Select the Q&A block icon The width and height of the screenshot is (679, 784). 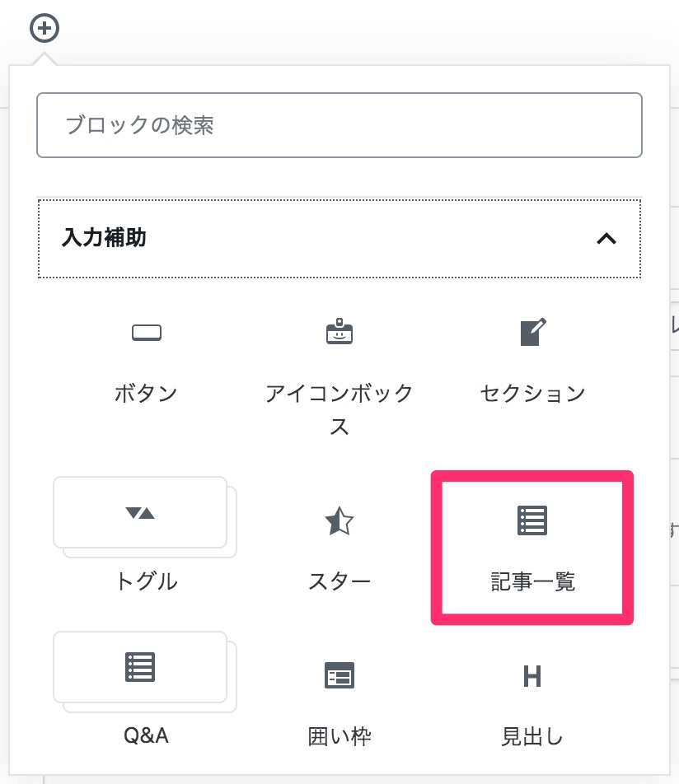coord(140,667)
